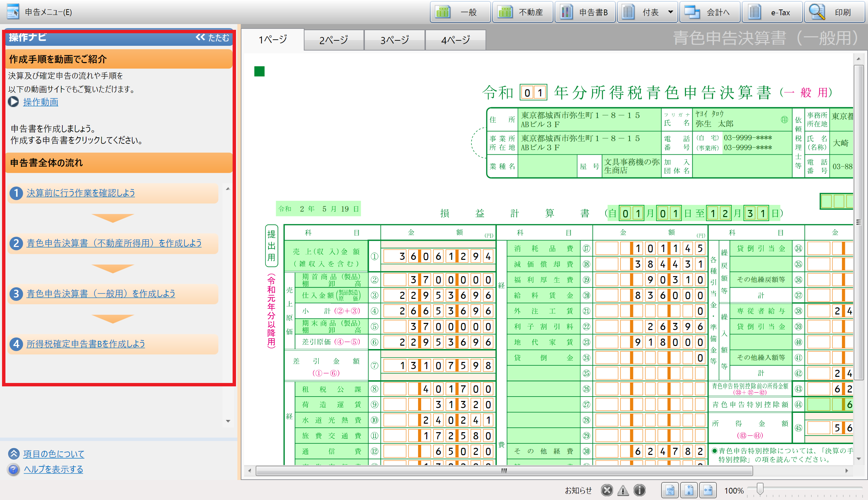The image size is (868, 500).
Task: Open 所得税確定申告書Bを作成しよう link
Action: 86,344
